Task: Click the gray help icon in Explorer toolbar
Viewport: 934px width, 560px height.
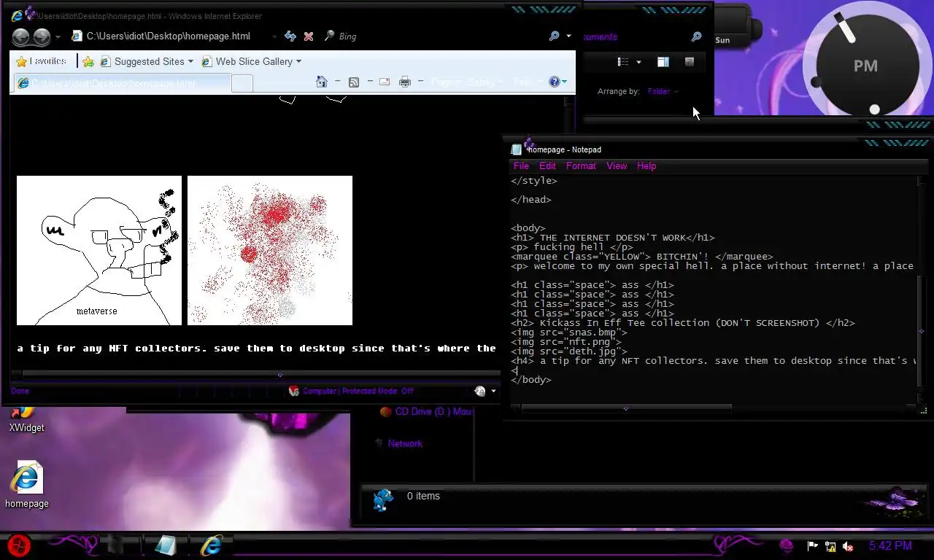Action: 690,62
